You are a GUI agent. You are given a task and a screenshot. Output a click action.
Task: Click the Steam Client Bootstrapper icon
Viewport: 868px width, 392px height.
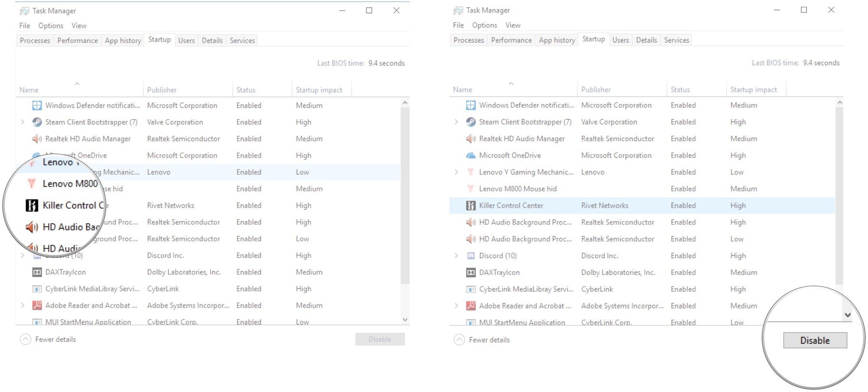[470, 122]
